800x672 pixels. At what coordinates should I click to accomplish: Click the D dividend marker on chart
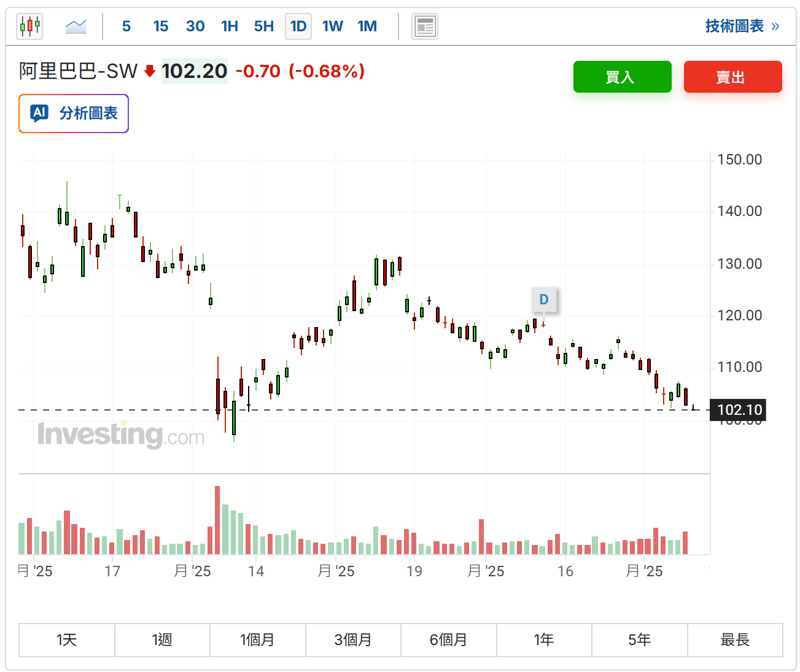544,299
